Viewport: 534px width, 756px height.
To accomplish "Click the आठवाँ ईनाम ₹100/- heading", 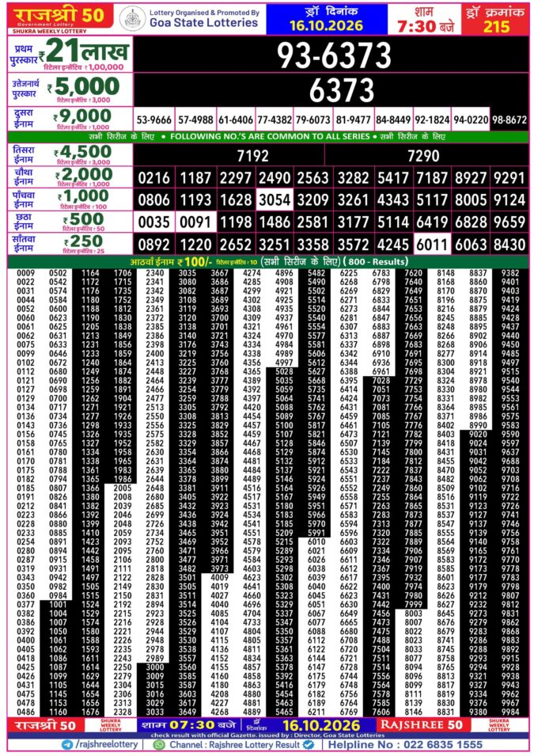I will coord(171,262).
